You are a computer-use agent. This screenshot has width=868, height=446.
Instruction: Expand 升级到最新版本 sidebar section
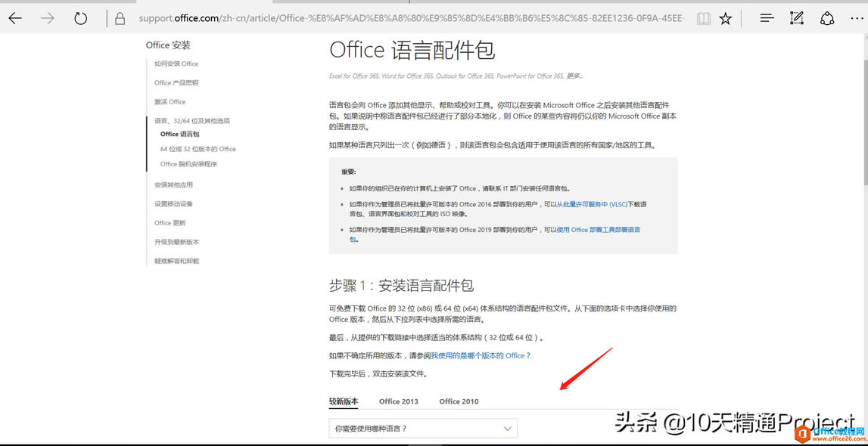pyautogui.click(x=176, y=242)
